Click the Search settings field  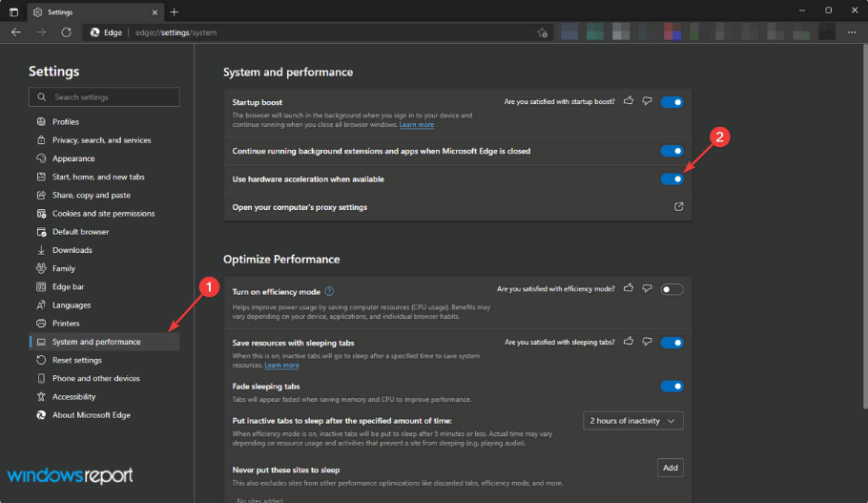(x=104, y=97)
